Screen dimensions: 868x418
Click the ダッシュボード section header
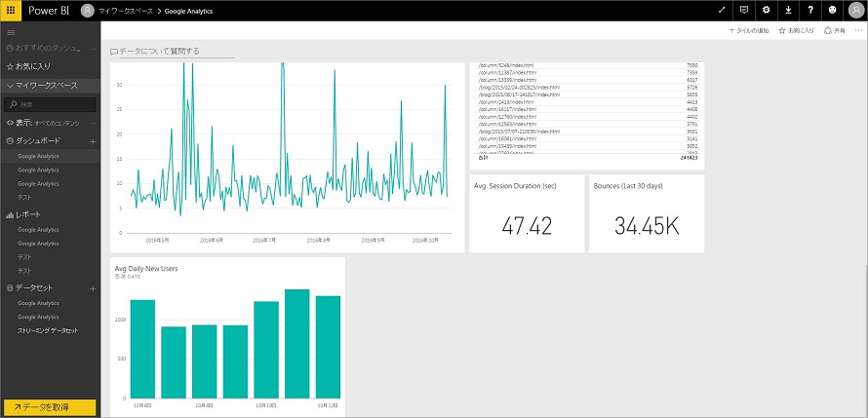click(33, 141)
